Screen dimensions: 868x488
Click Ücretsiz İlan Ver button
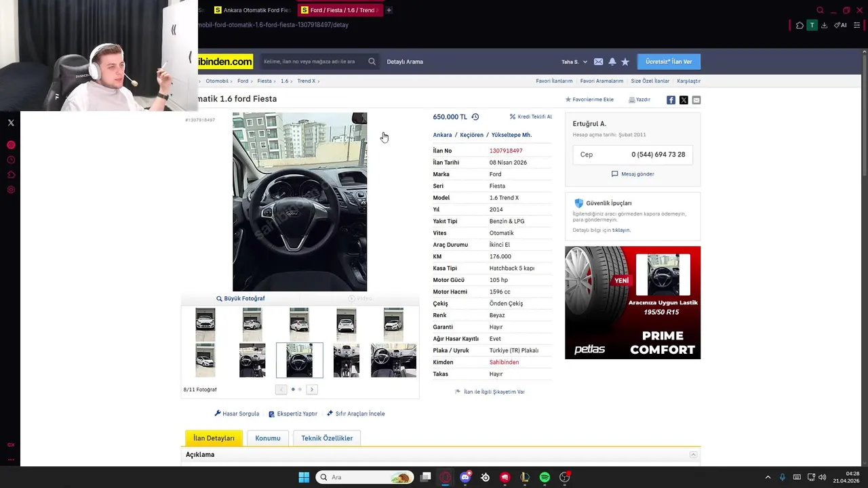pos(669,62)
